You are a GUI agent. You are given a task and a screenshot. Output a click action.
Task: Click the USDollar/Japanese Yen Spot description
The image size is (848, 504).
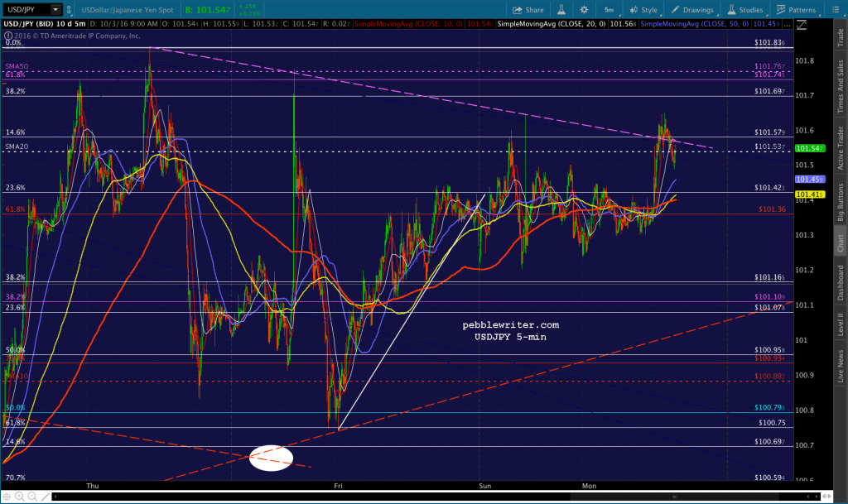tap(127, 10)
